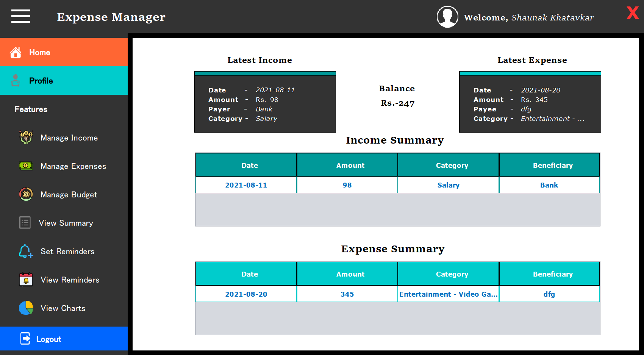Open the hamburger navigation menu
Viewport: 644px width, 355px height.
[21, 16]
